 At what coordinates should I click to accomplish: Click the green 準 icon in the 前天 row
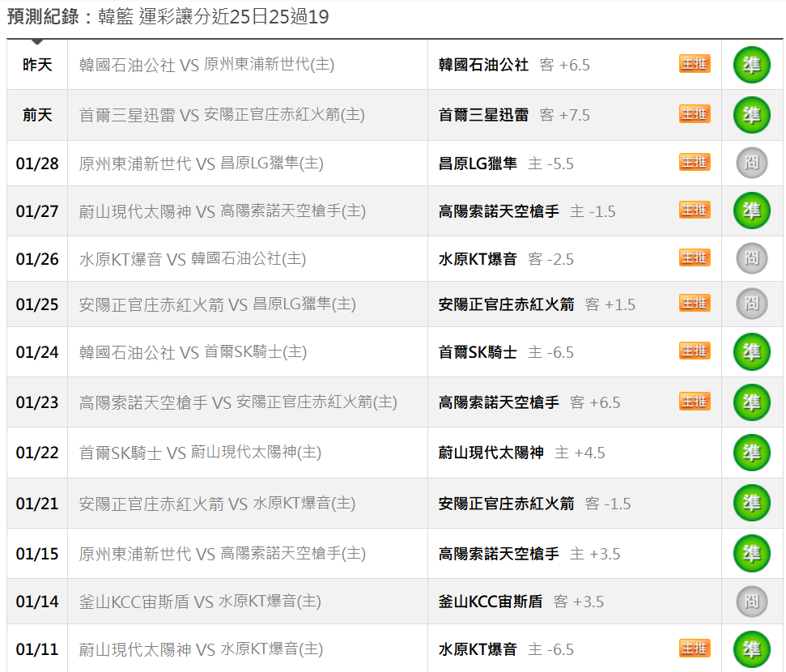(751, 115)
